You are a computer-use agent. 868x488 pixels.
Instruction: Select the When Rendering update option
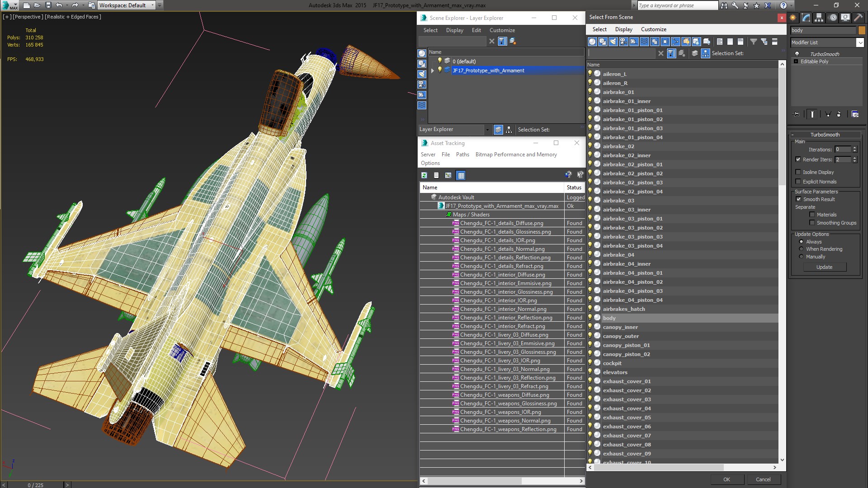click(x=802, y=249)
